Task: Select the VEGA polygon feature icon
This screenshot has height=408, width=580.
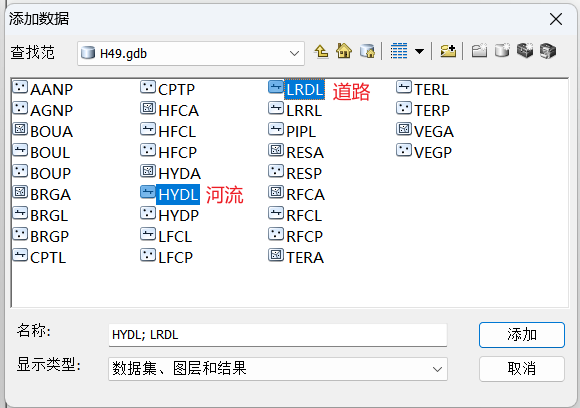Action: click(x=404, y=129)
